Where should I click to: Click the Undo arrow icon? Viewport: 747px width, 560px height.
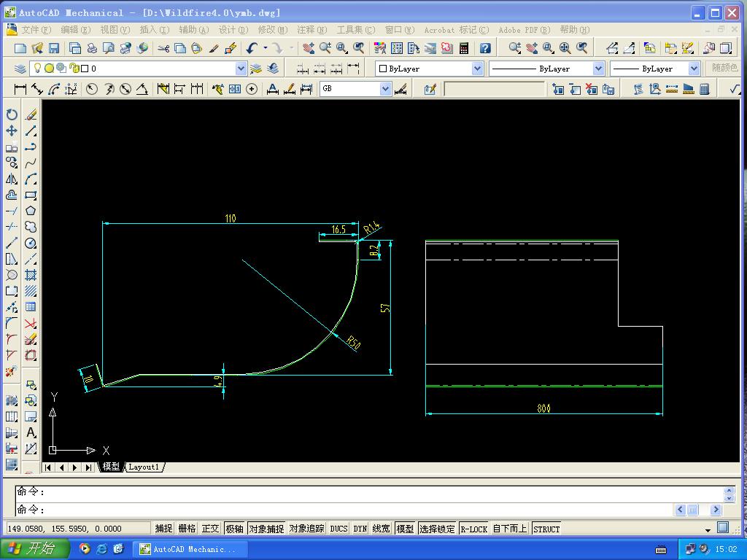pos(252,48)
